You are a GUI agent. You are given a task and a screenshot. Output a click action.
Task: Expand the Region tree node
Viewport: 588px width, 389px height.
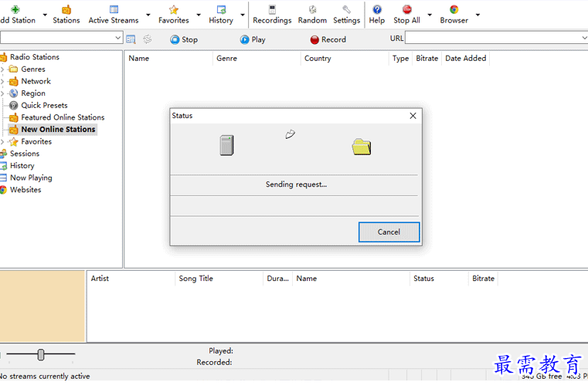click(3, 93)
